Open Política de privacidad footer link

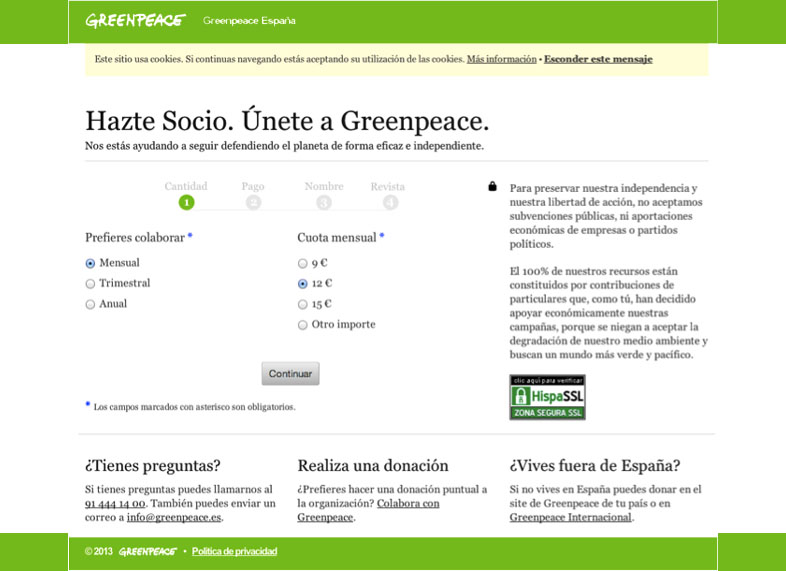click(x=234, y=551)
